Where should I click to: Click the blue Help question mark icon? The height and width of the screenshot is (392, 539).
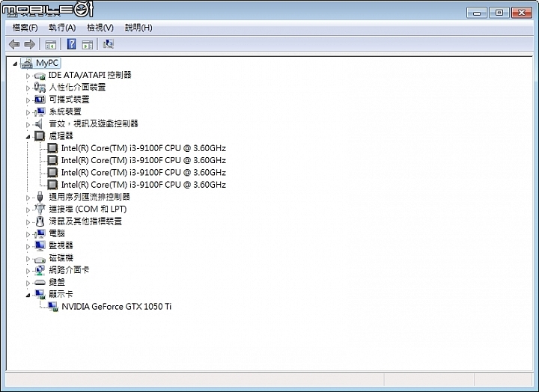(x=72, y=44)
